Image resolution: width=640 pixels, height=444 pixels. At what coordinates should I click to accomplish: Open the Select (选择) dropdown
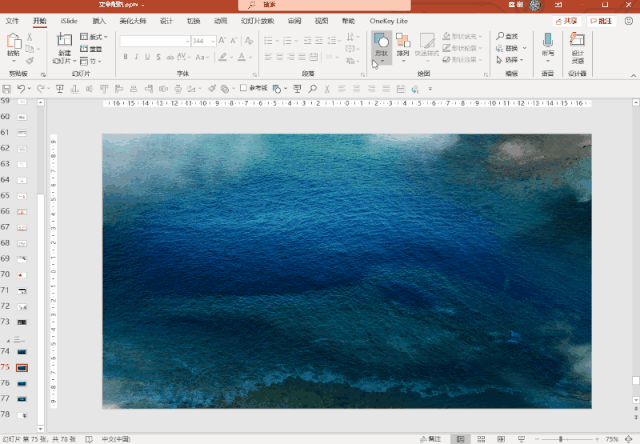point(510,60)
